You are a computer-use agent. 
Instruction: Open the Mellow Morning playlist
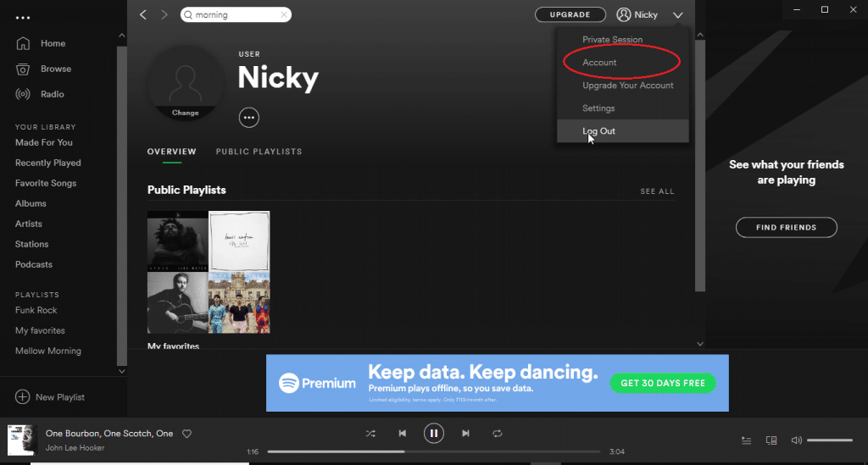48,352
